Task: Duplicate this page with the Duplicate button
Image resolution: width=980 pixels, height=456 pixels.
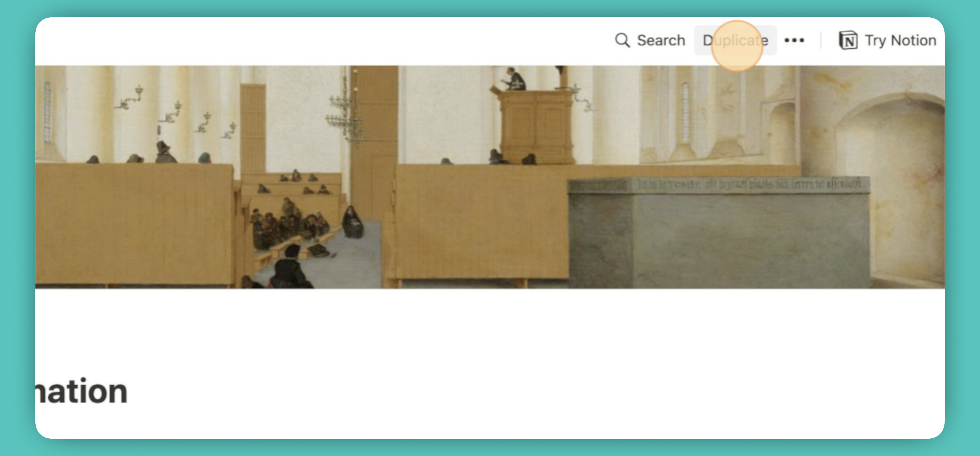Action: point(735,40)
